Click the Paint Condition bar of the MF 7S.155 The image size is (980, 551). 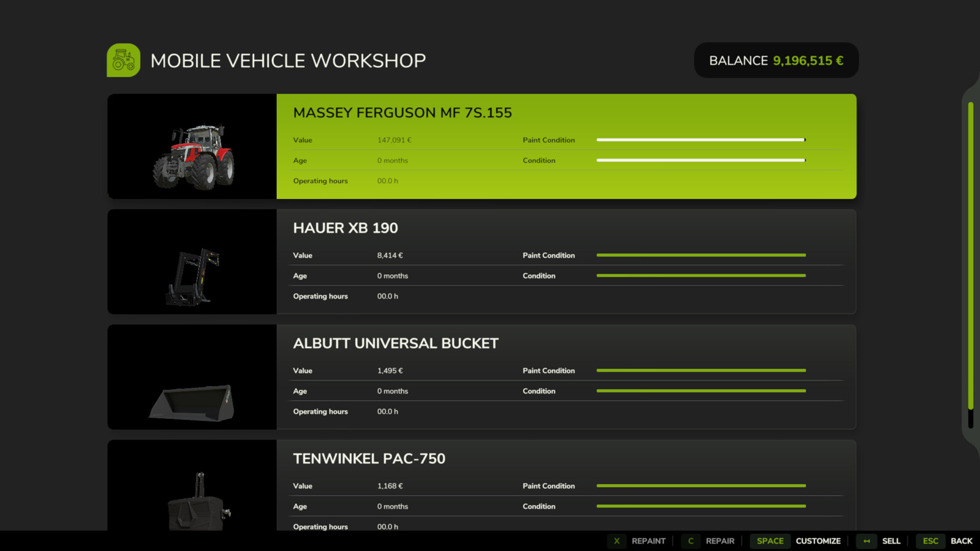click(x=700, y=140)
